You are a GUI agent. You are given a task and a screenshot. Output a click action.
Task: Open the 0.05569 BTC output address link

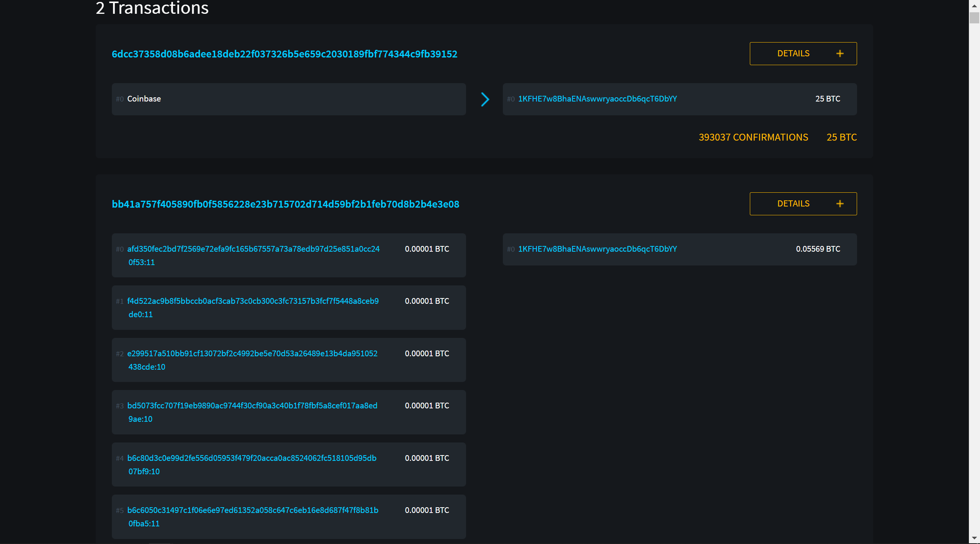click(597, 249)
